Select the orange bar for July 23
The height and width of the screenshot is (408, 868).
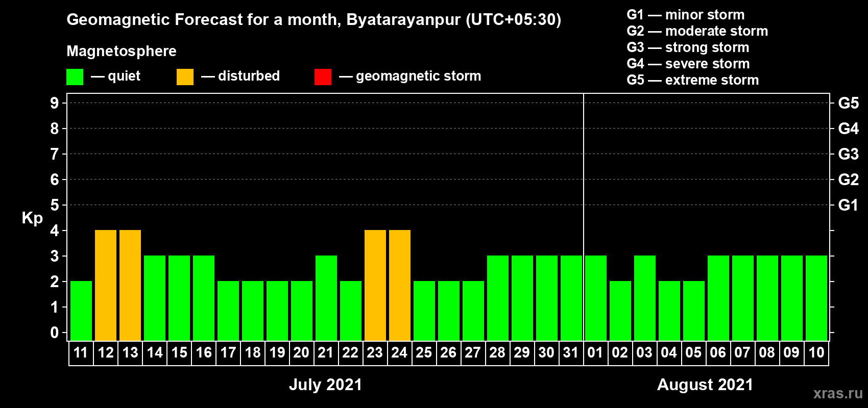tap(375, 285)
